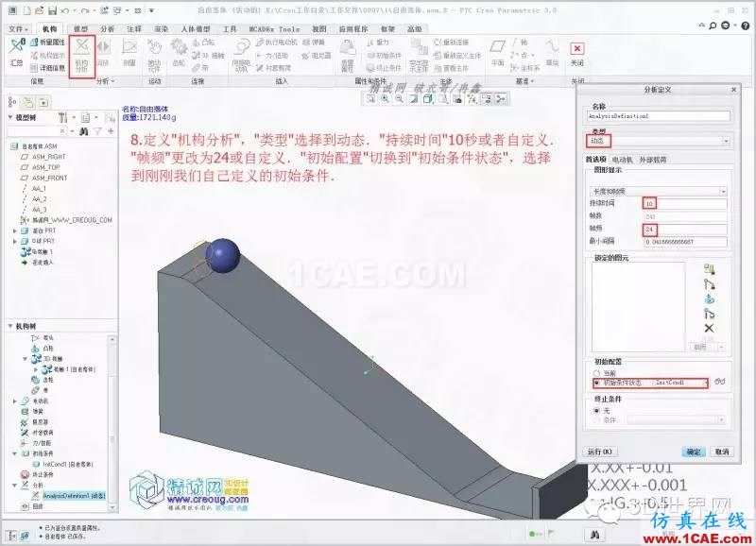Click the zoom in icon on graphics toolbar
Image resolution: width=756 pixels, height=546 pixels.
(385, 99)
